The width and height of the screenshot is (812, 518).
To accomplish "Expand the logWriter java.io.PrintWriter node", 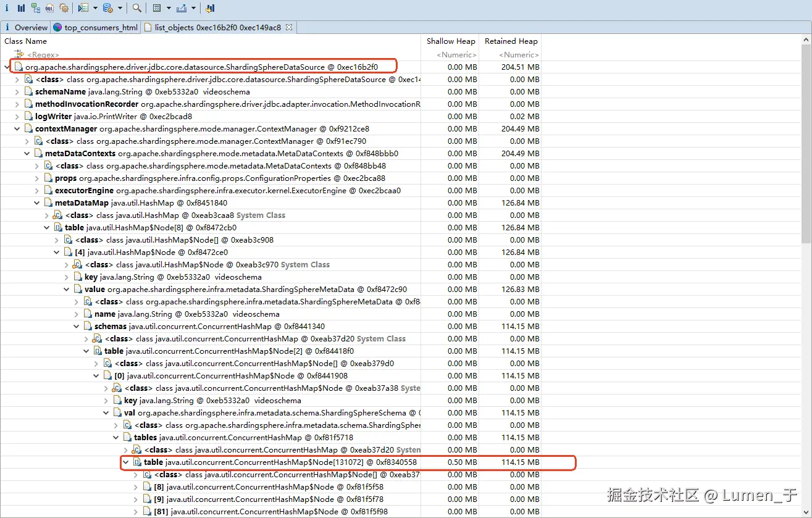I will (17, 117).
